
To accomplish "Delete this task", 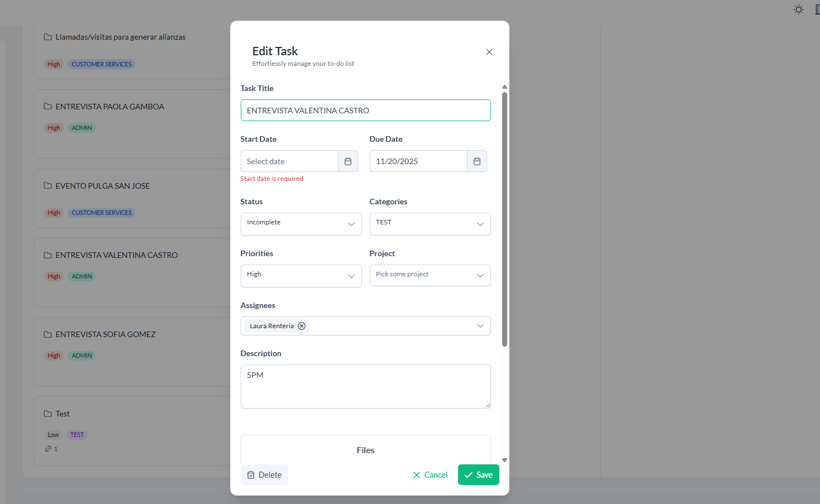I will pyautogui.click(x=264, y=475).
